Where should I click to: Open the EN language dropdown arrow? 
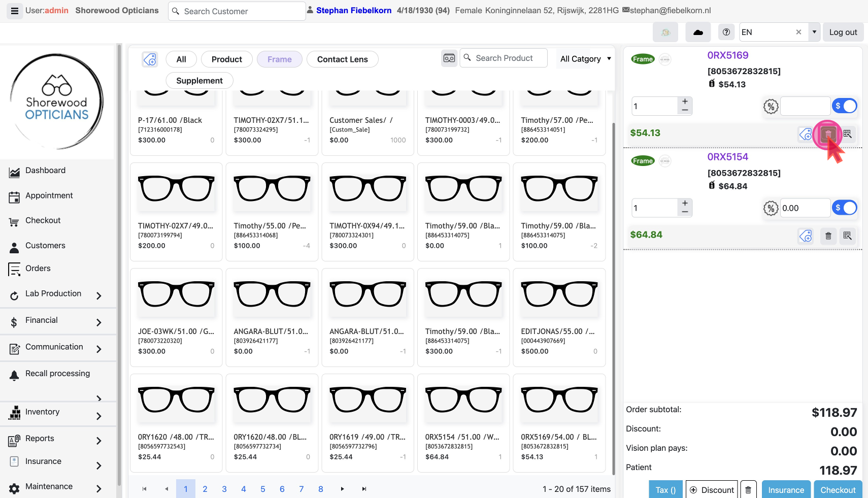(814, 32)
